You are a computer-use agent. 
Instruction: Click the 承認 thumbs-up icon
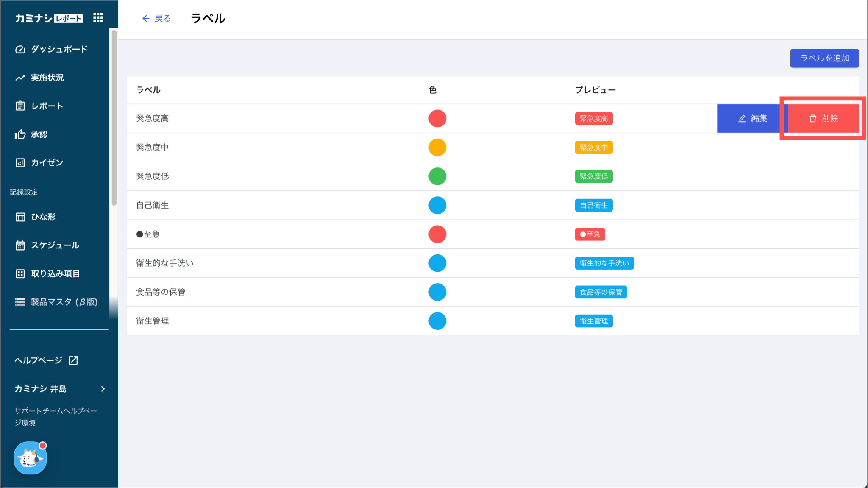click(20, 134)
